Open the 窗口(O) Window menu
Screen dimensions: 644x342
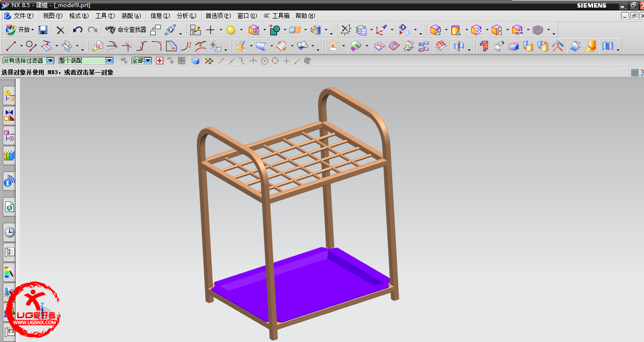(x=247, y=16)
